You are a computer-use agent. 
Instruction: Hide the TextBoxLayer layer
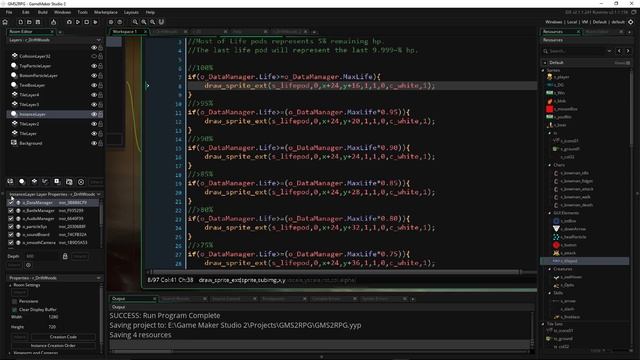click(94, 85)
